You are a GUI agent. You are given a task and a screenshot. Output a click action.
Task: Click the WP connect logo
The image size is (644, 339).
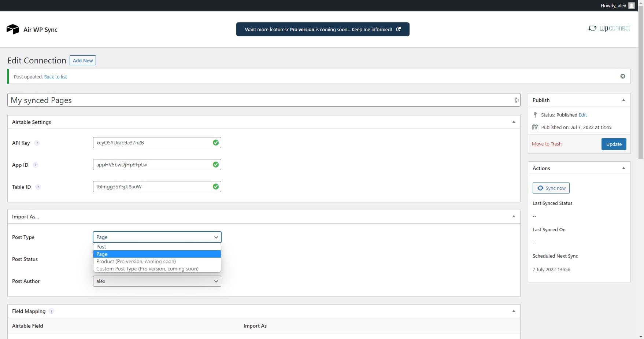point(609,28)
